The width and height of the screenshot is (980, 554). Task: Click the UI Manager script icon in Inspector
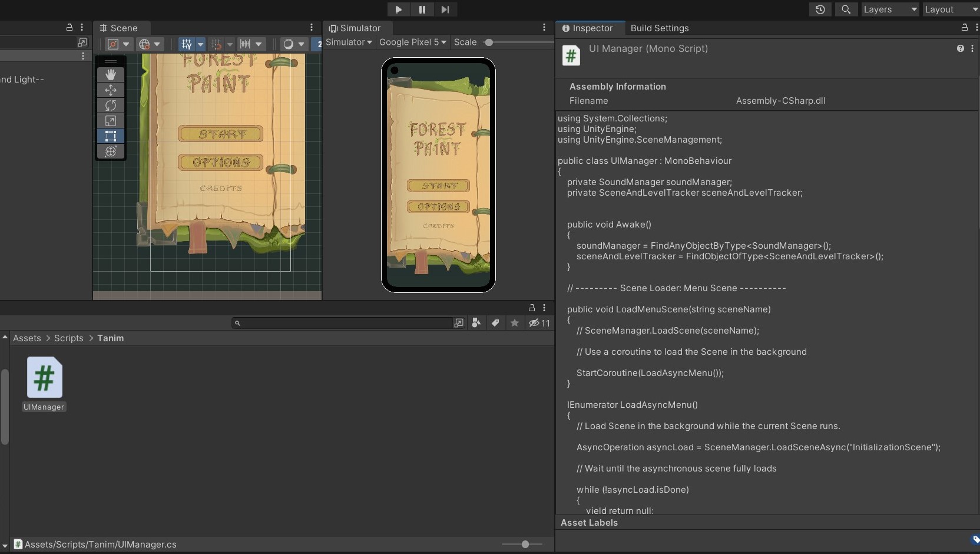(x=571, y=56)
